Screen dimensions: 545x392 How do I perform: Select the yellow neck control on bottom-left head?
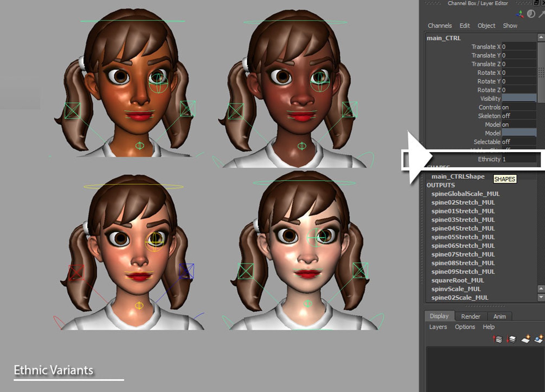tap(139, 306)
